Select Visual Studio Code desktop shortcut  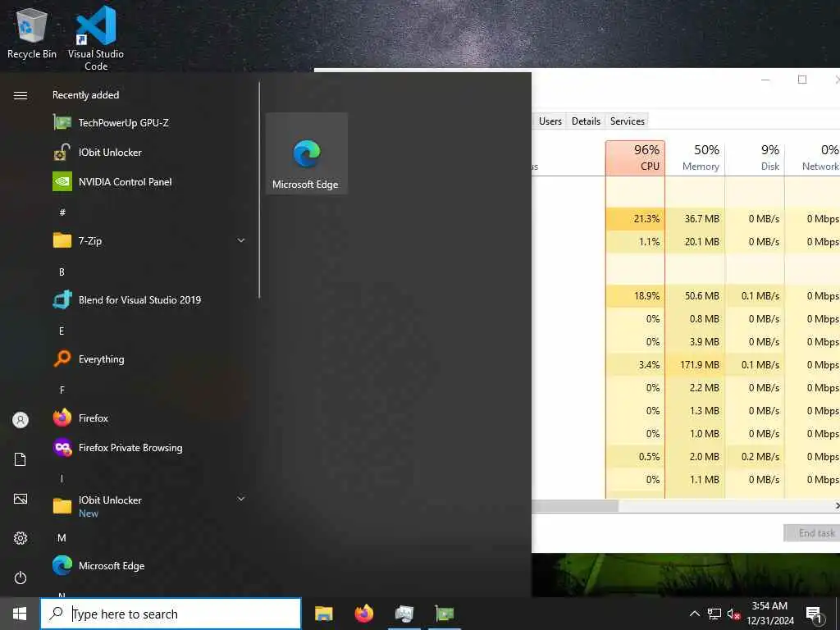96,38
